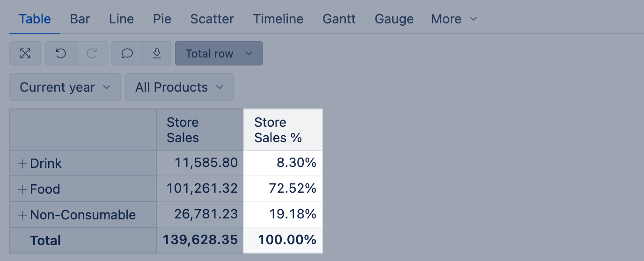644x261 pixels.
Task: Expand the Food row plus icon
Action: coord(22,189)
